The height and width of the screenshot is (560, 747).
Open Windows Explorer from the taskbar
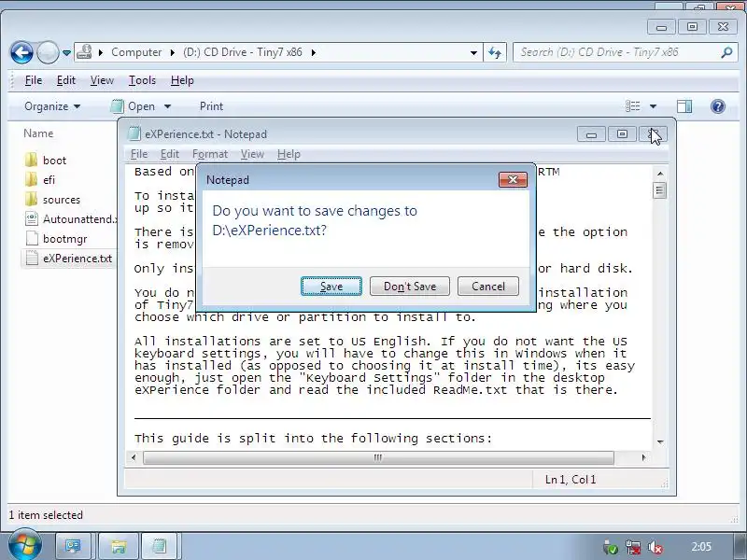click(x=119, y=546)
